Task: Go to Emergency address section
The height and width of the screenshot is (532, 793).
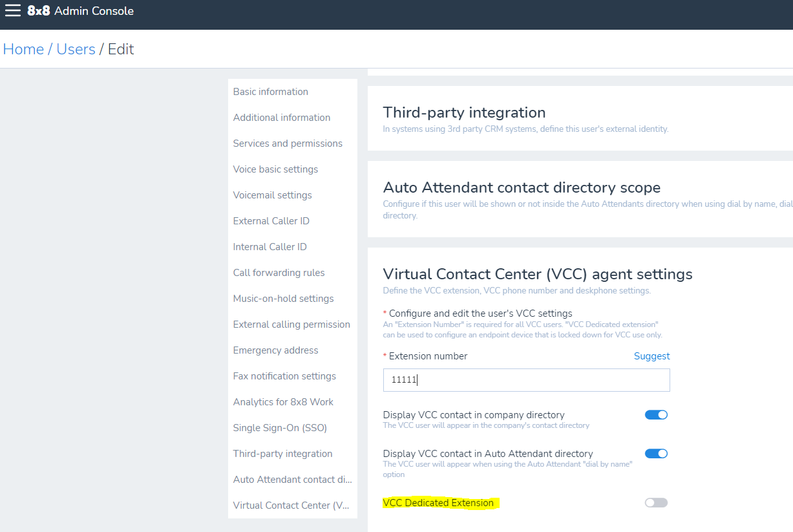Action: 276,350
